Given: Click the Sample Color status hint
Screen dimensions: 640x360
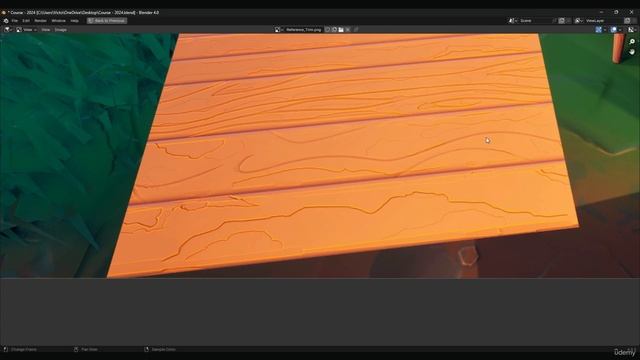Looking at the screenshot, I should [160, 349].
